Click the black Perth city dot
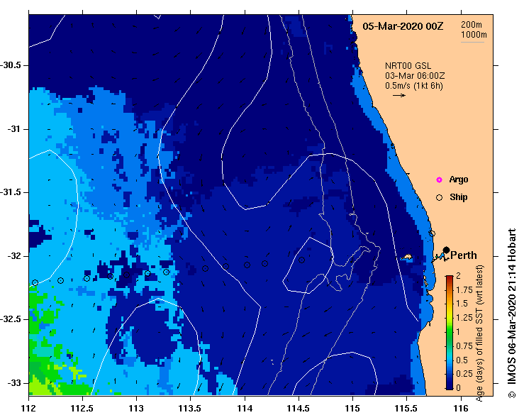This screenshot has width=524, height=420. point(446,250)
